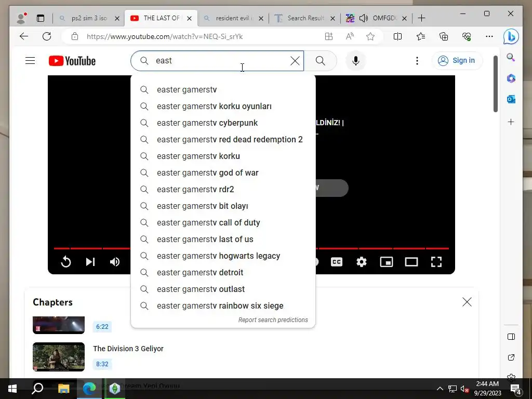The image size is (532, 399).
Task: Submit search with magnifier button
Action: click(320, 61)
